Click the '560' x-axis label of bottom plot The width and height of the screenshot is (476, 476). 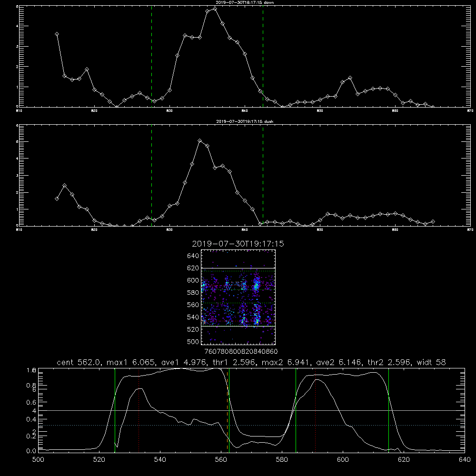pos(221,460)
